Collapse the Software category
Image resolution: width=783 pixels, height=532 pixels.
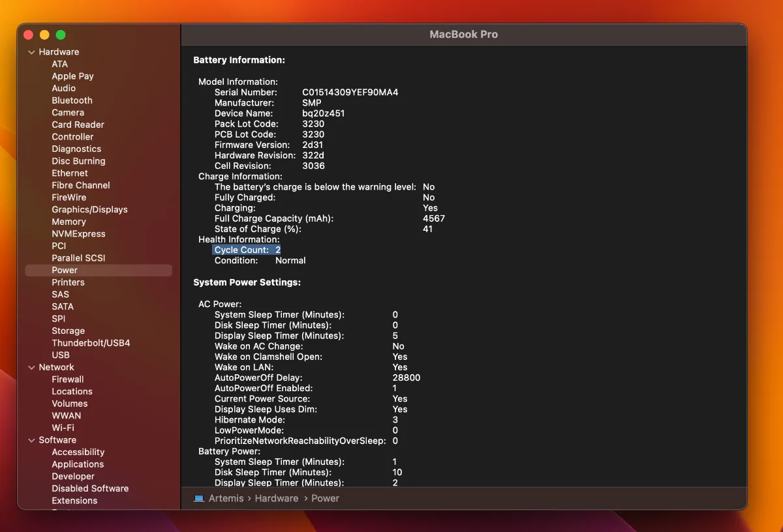pos(31,440)
